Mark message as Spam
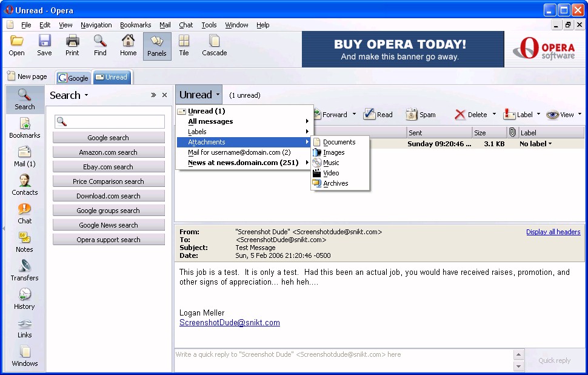The width and height of the screenshot is (588, 375). [420, 115]
